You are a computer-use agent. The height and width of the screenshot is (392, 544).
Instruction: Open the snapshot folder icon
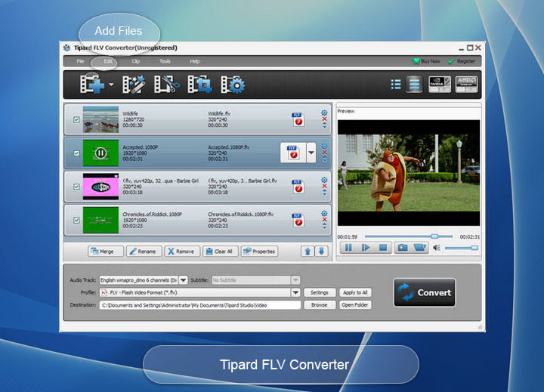[x=419, y=247]
